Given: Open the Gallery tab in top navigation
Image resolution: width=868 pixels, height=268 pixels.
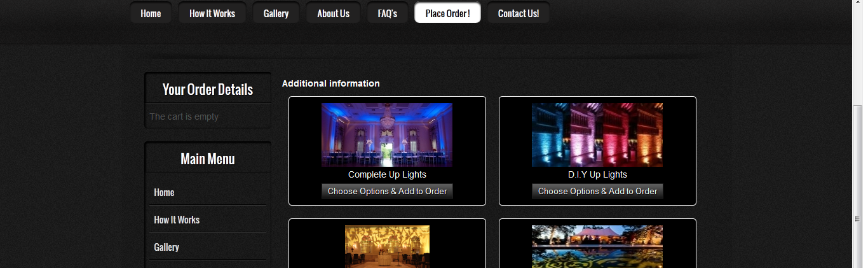Looking at the screenshot, I should (x=276, y=13).
